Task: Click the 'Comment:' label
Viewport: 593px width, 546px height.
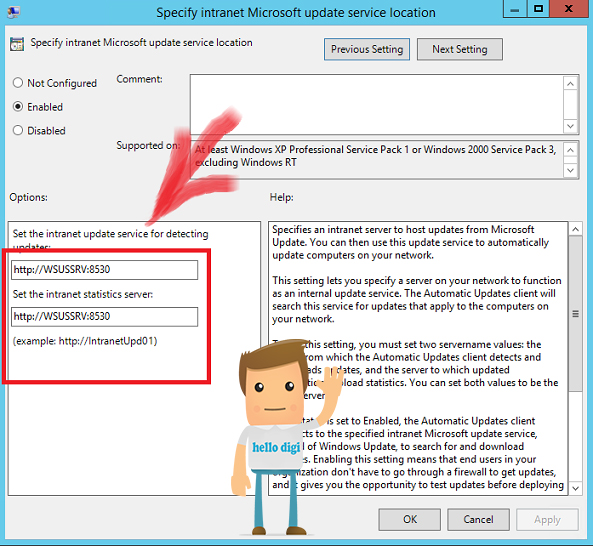Action: [139, 79]
